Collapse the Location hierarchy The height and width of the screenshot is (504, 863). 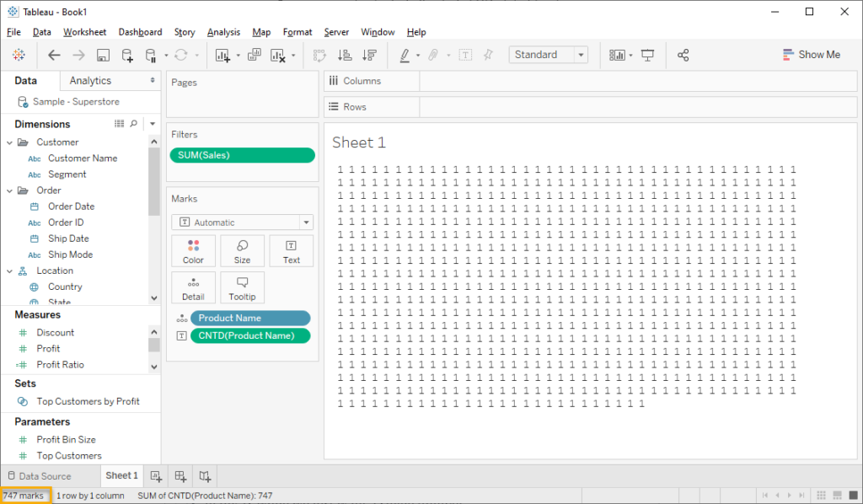(9, 271)
